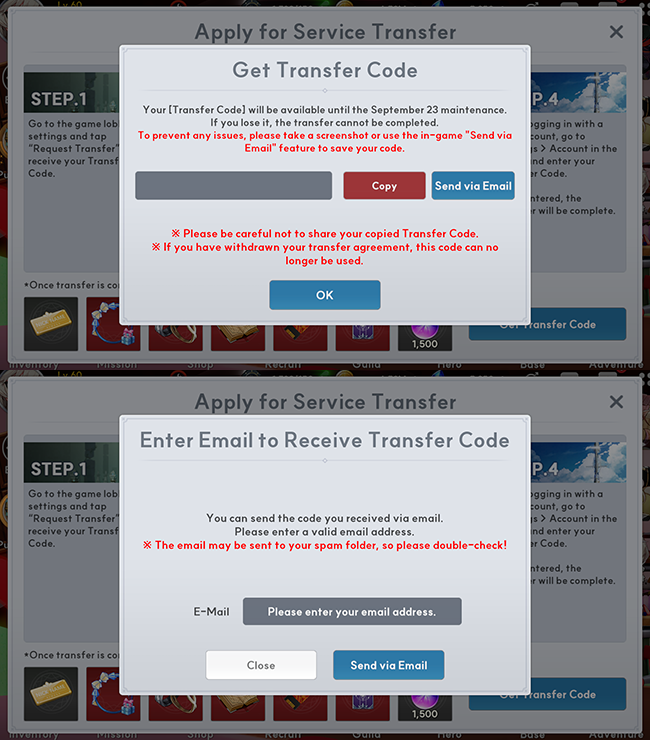This screenshot has height=740, width=650.
Task: Click Send via Email next to Copy
Action: [473, 185]
